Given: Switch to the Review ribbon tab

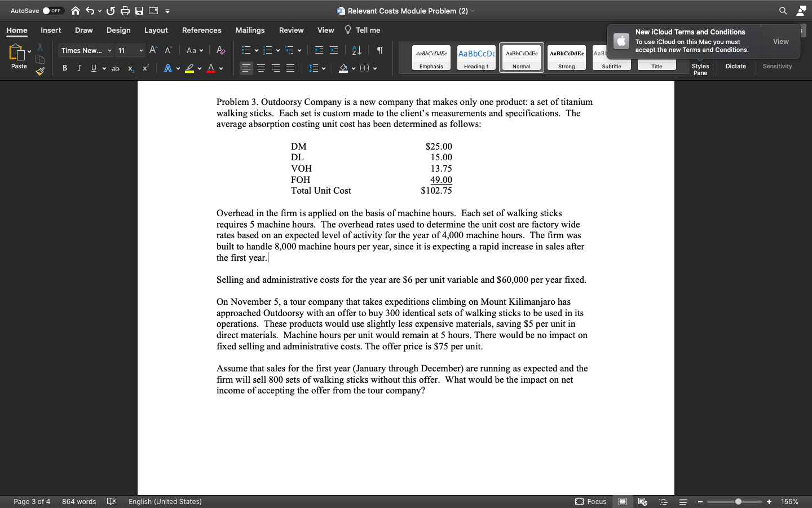Looking at the screenshot, I should click(x=291, y=30).
